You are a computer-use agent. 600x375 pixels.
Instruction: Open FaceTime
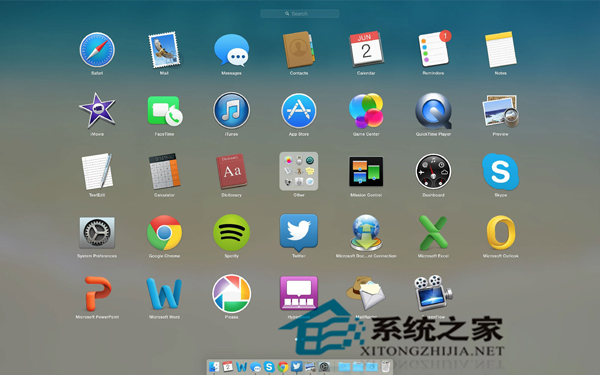tap(165, 111)
